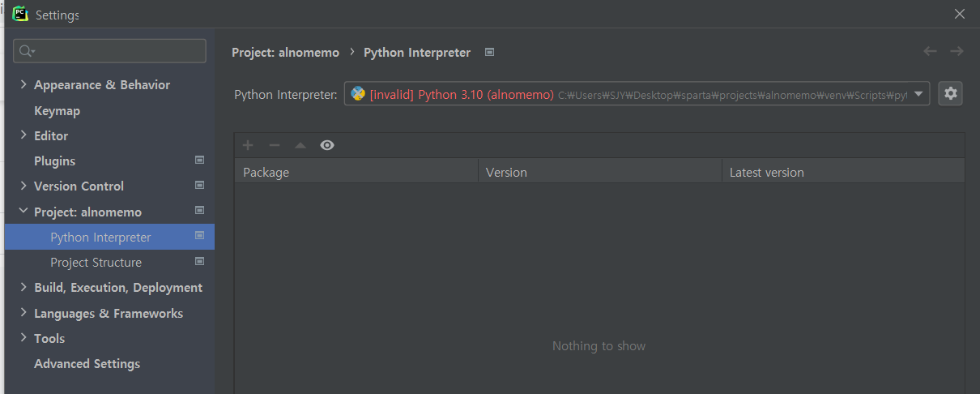Click the Package column header

(x=356, y=172)
